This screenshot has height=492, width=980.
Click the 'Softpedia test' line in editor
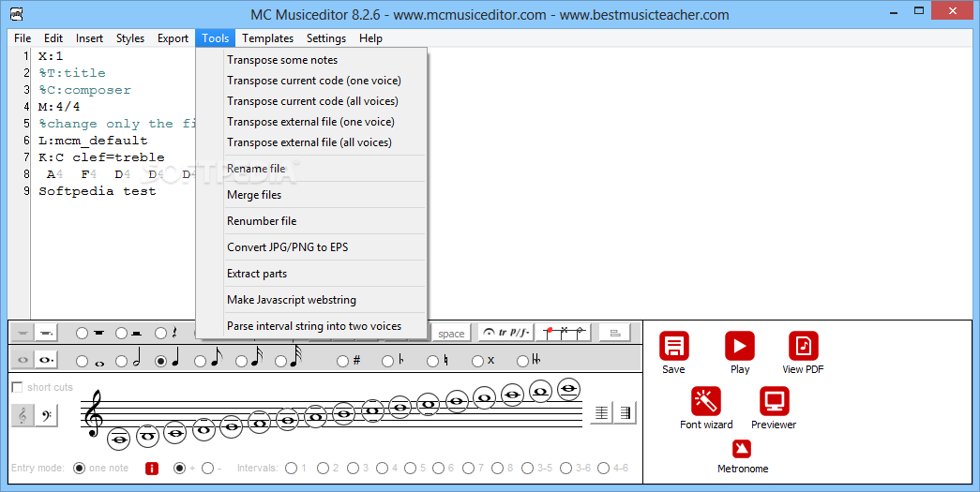[x=97, y=192]
